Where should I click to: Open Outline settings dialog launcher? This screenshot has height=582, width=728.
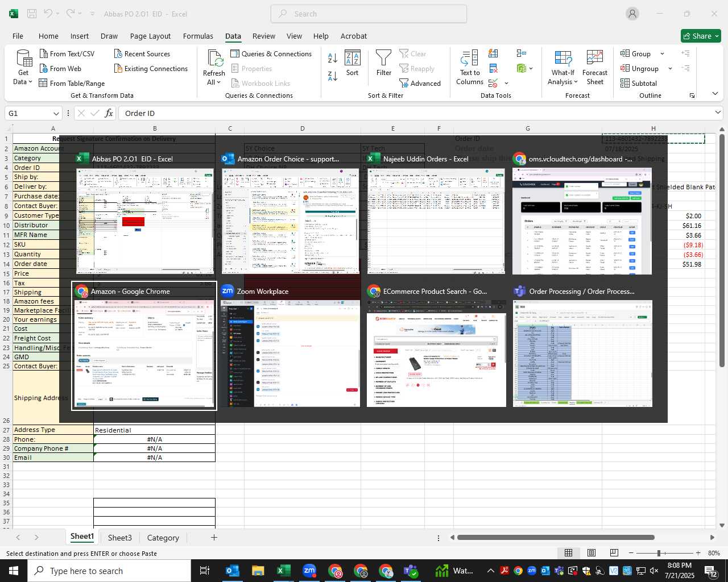(692, 95)
